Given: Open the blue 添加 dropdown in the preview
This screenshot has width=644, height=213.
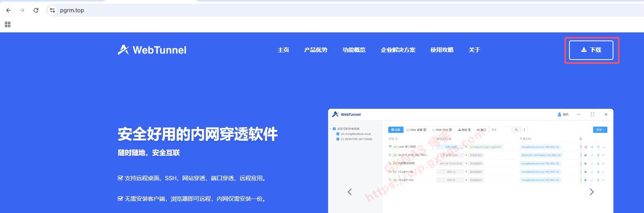Looking at the screenshot, I should (600, 130).
